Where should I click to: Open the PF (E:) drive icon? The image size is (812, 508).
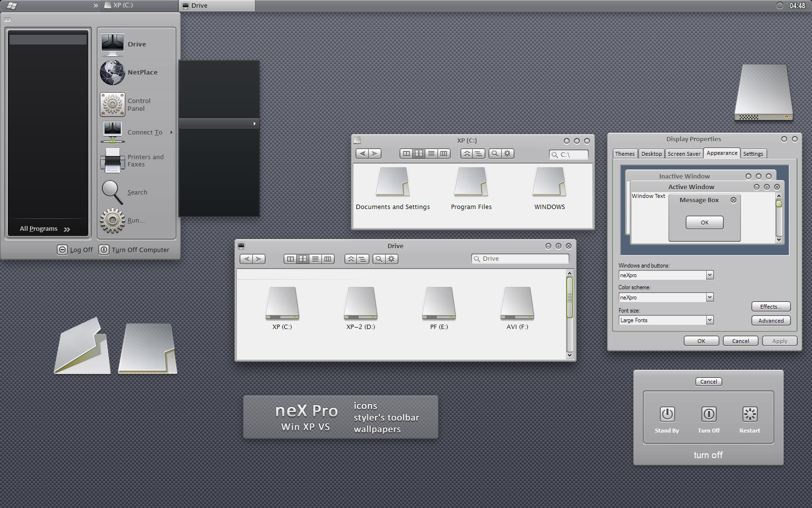[439, 308]
